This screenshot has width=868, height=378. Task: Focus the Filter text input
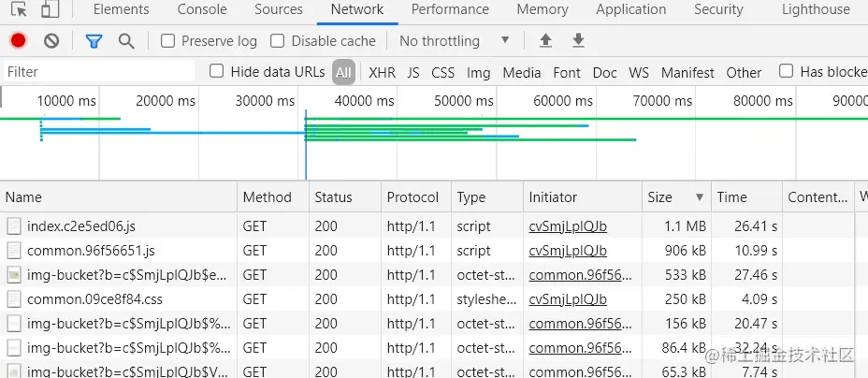click(98, 72)
